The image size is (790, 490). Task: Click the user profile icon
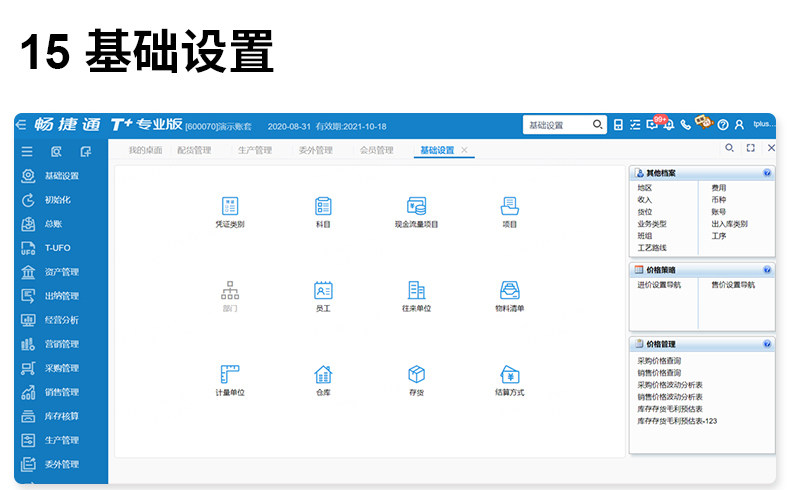739,125
